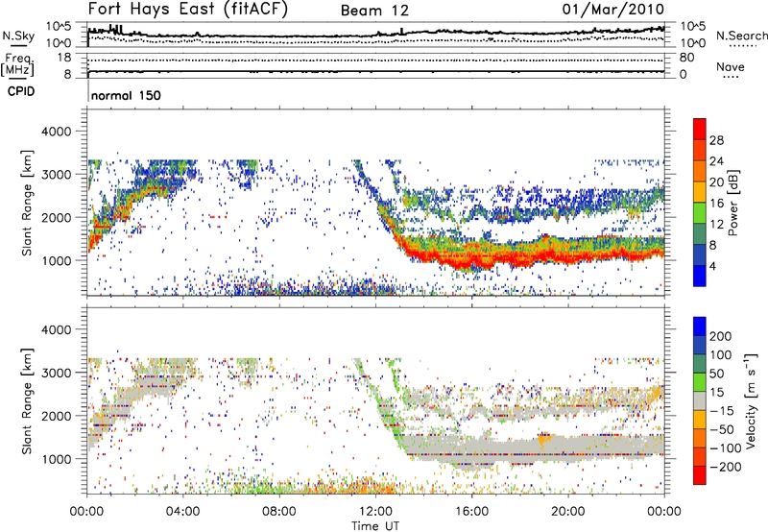The image size is (768, 532).
Task: Click the −100 to −50 orange Velocity segment
Action: click(x=700, y=438)
